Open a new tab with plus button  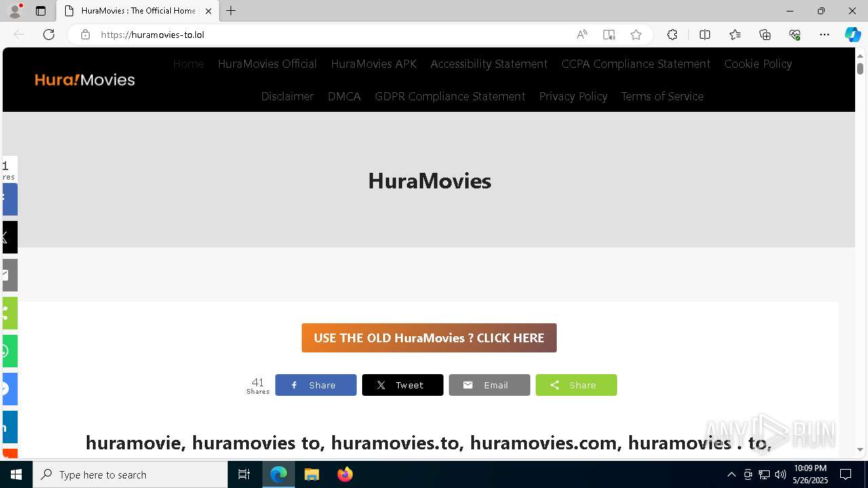tap(231, 11)
